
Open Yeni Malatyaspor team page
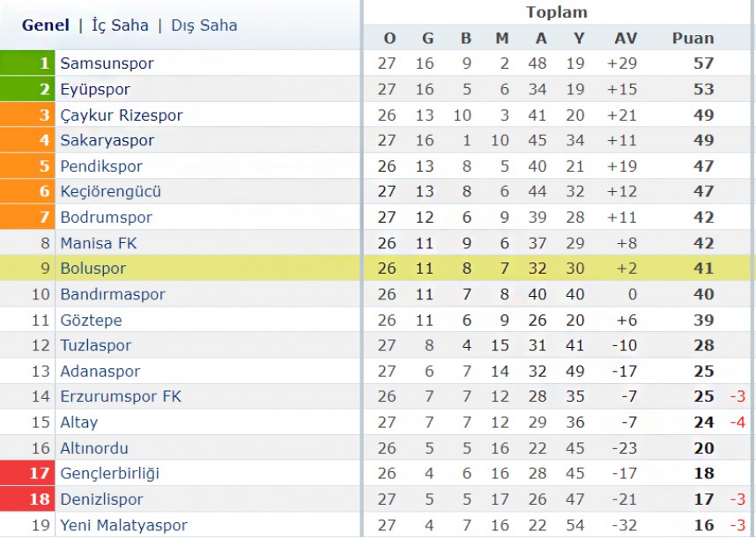pyautogui.click(x=123, y=525)
